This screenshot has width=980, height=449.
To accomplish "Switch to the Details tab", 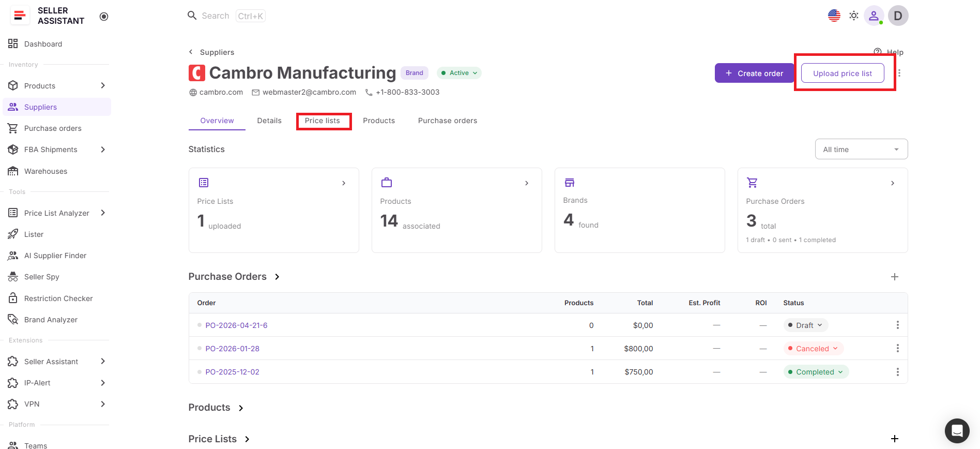I will [269, 121].
